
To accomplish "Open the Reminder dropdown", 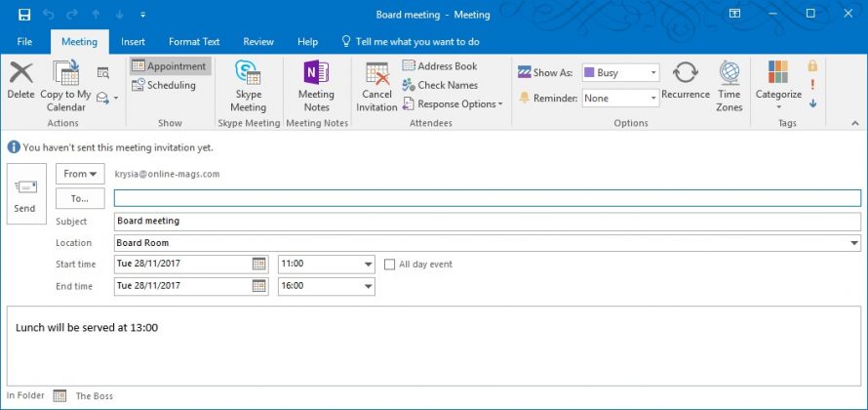I will tap(653, 98).
